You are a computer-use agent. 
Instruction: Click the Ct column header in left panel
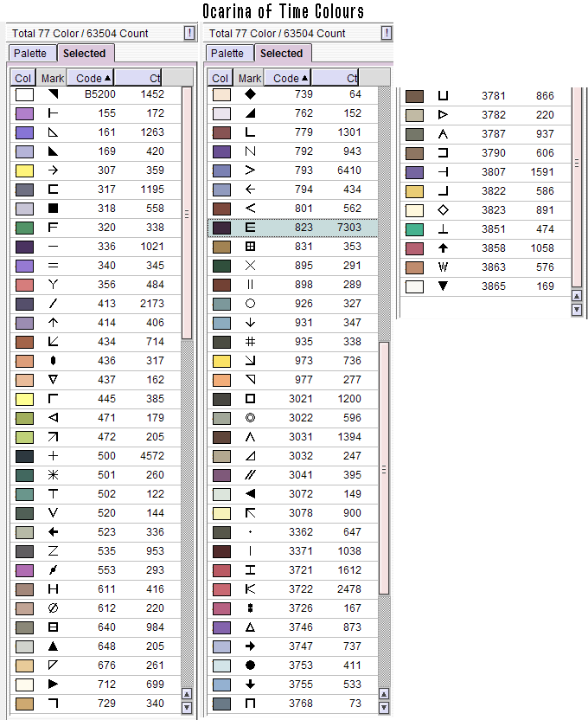[x=137, y=78]
